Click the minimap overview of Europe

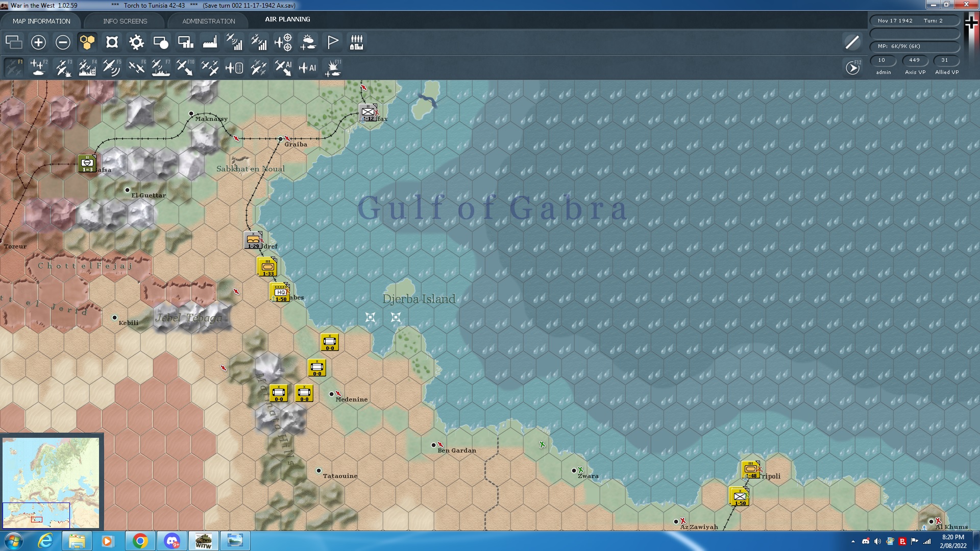(x=51, y=483)
